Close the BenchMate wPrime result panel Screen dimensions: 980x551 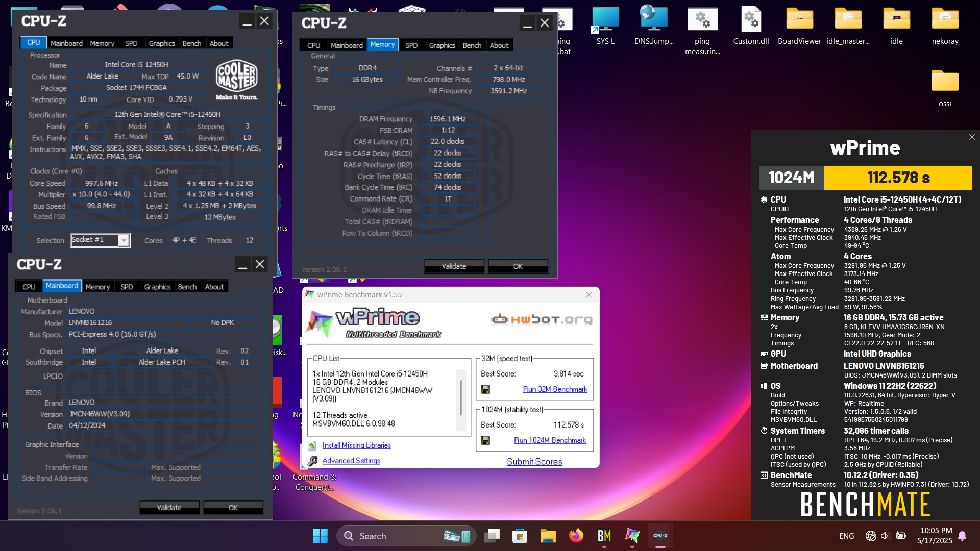point(972,137)
